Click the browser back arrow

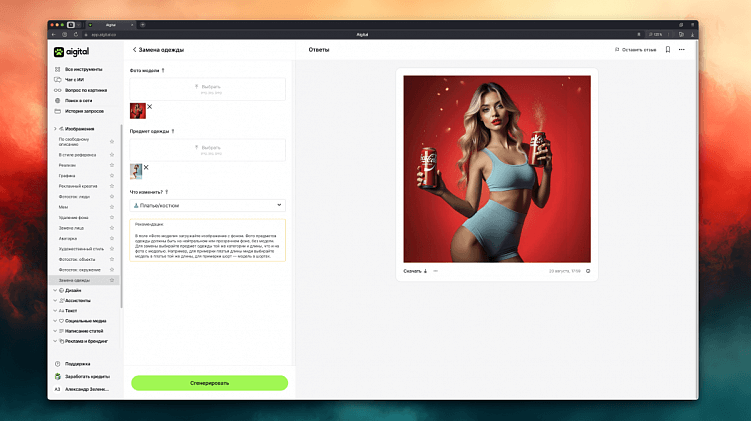click(x=54, y=34)
